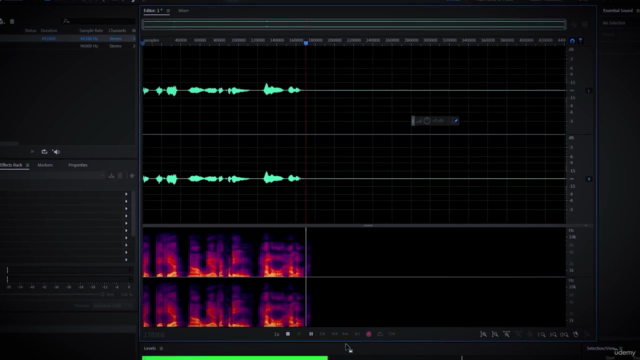The height and width of the screenshot is (360, 640).
Task: Start playback with the Play button
Action: 299,334
